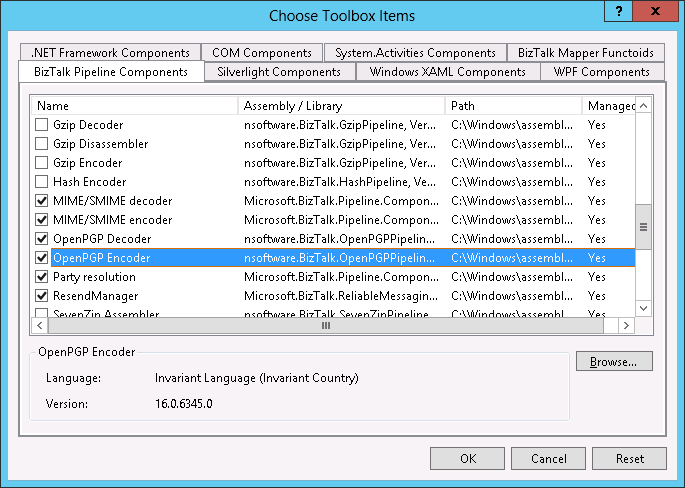Switch to Silverlight Components tab
The image size is (685, 488).
(279, 72)
